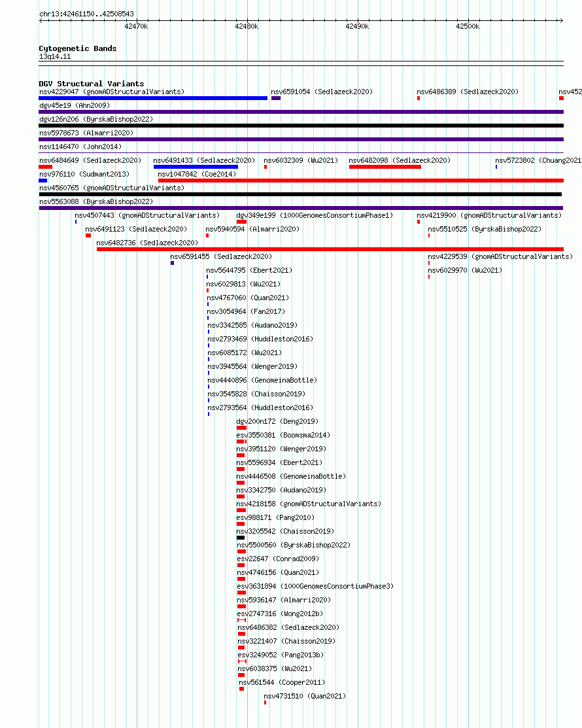Click the 42480k ruler position label

(x=247, y=26)
